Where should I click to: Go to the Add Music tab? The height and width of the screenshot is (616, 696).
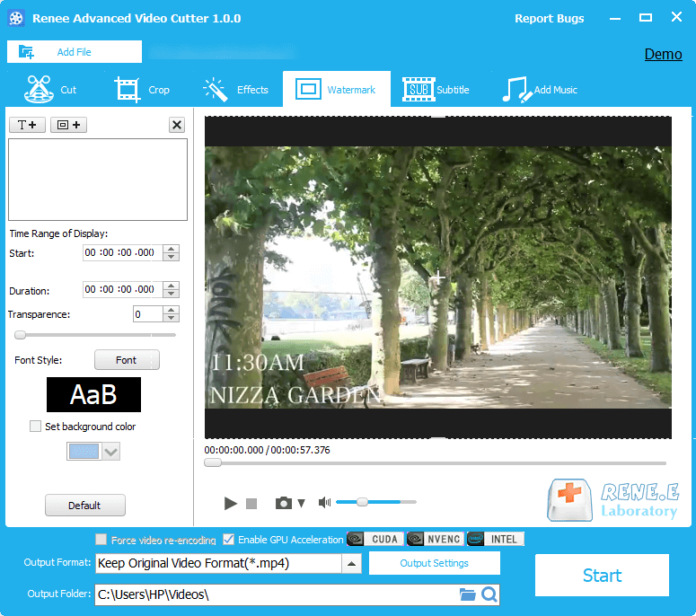click(x=540, y=89)
